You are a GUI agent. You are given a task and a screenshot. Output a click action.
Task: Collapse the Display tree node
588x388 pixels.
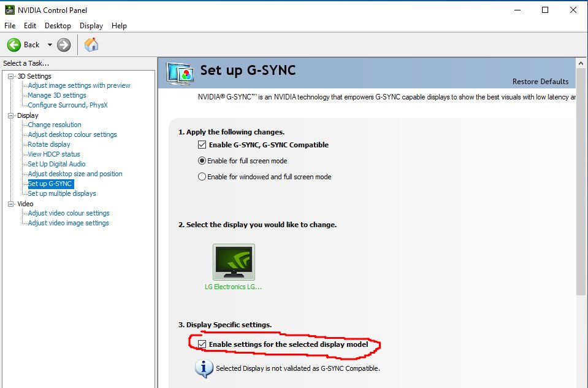pyautogui.click(x=11, y=115)
